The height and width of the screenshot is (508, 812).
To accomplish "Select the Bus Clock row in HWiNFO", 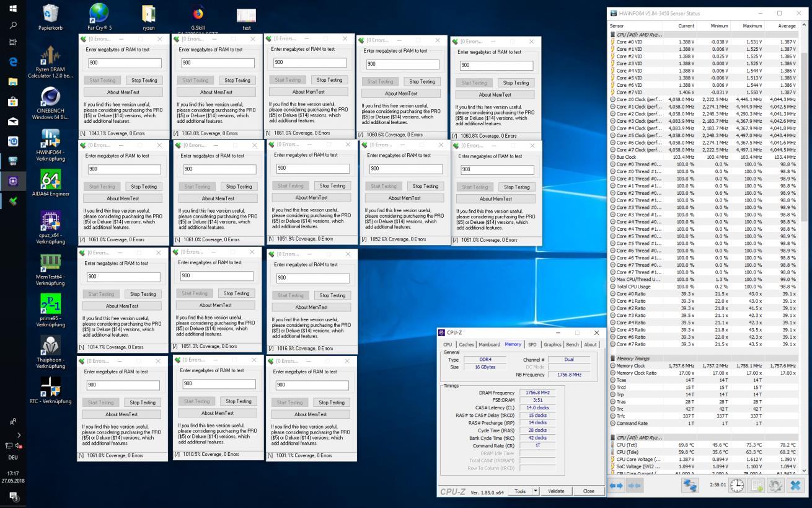I will point(704,157).
